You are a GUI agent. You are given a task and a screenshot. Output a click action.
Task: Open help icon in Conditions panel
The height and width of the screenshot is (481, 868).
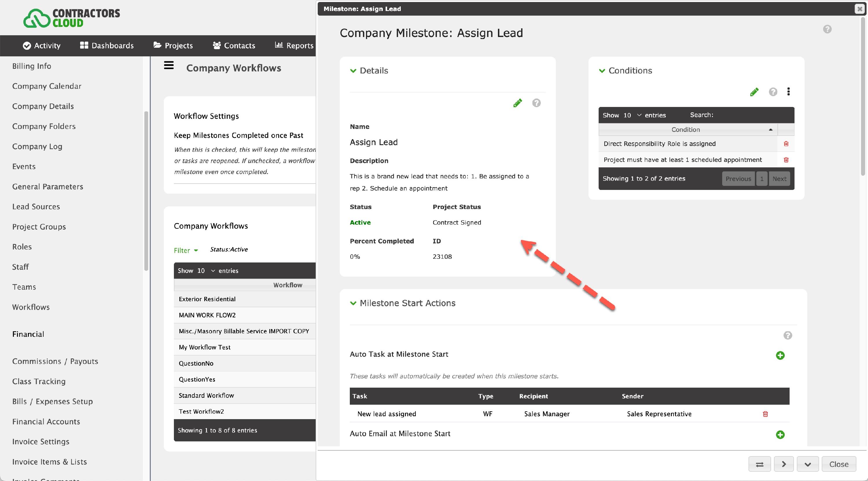[x=773, y=92]
